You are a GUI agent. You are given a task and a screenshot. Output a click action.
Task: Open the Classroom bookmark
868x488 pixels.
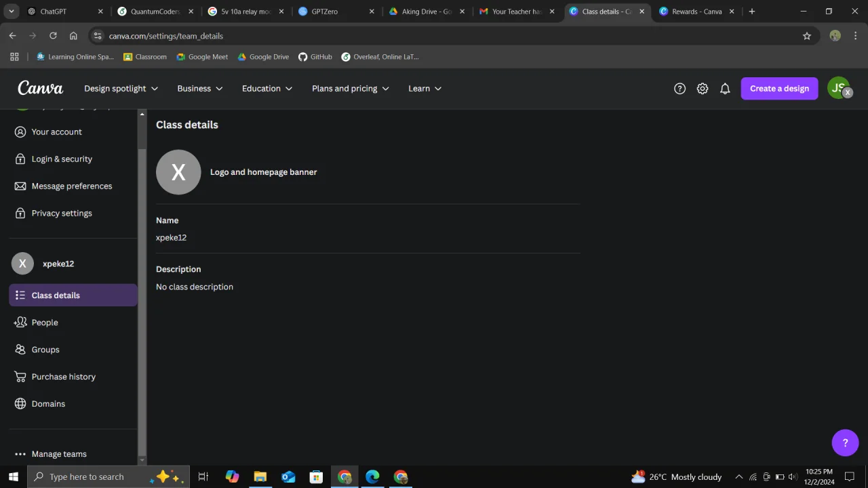point(145,57)
